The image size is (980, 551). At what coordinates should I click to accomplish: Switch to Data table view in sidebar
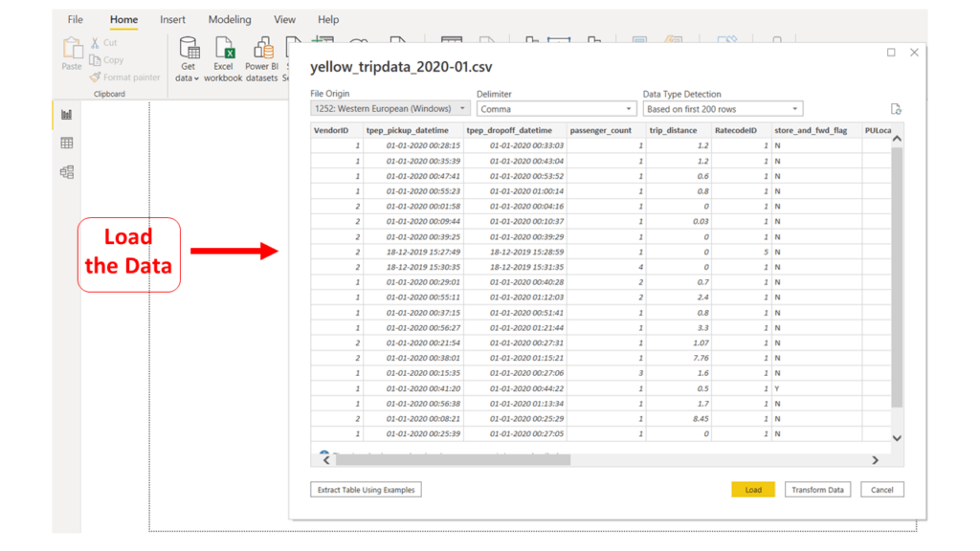[66, 143]
